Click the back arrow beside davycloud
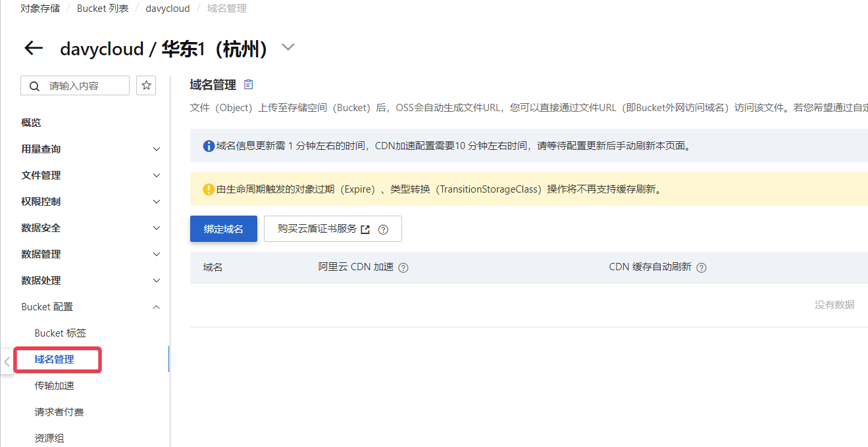Image resolution: width=868 pixels, height=447 pixels. pos(33,48)
